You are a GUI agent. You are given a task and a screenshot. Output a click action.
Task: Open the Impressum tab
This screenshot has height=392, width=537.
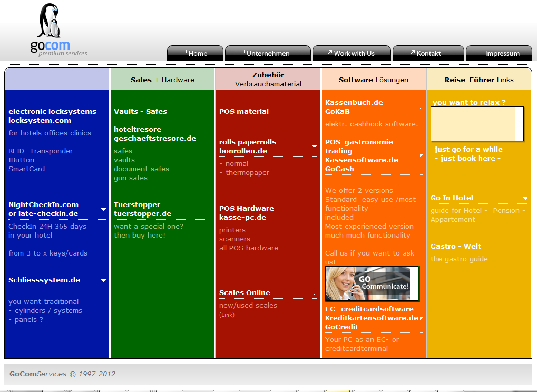pyautogui.click(x=499, y=53)
